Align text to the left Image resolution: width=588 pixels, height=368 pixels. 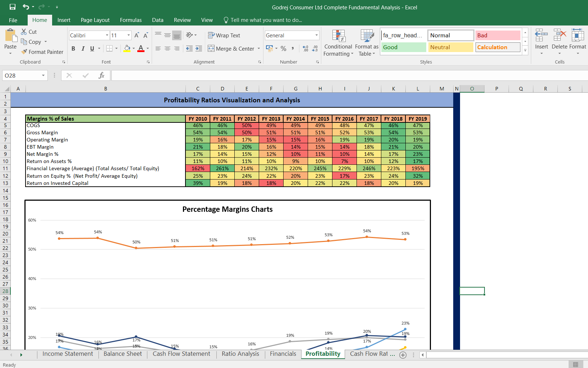[158, 48]
